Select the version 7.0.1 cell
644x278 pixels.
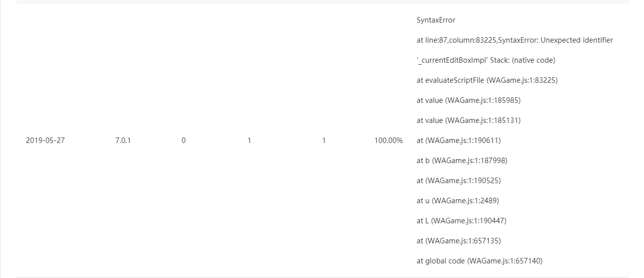coord(123,141)
